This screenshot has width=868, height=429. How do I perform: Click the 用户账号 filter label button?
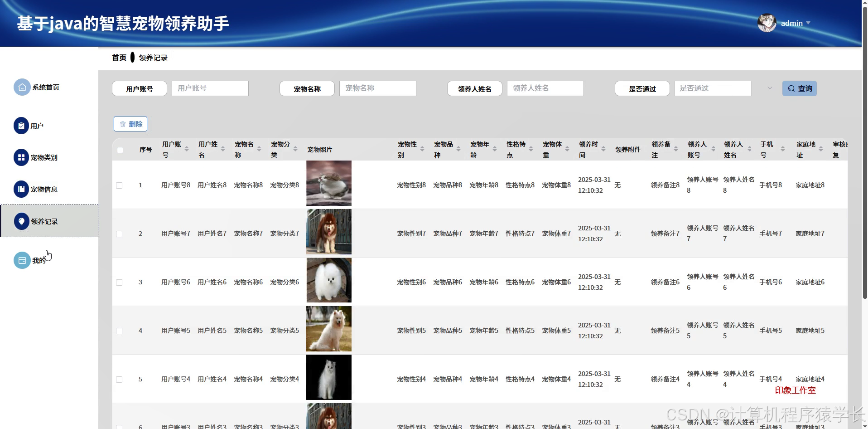(140, 88)
